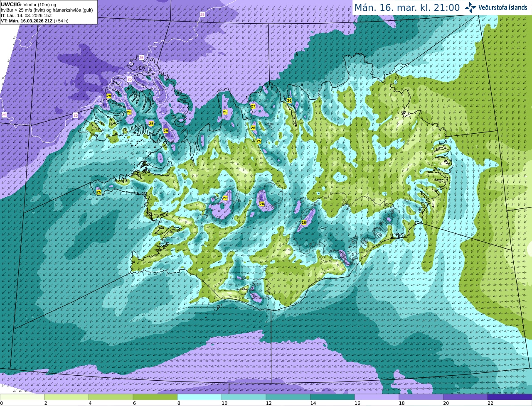Viewport: 532px width, 406px height.
Task: Select the 6–8 m/s olive legend swatch
Action: point(155,397)
